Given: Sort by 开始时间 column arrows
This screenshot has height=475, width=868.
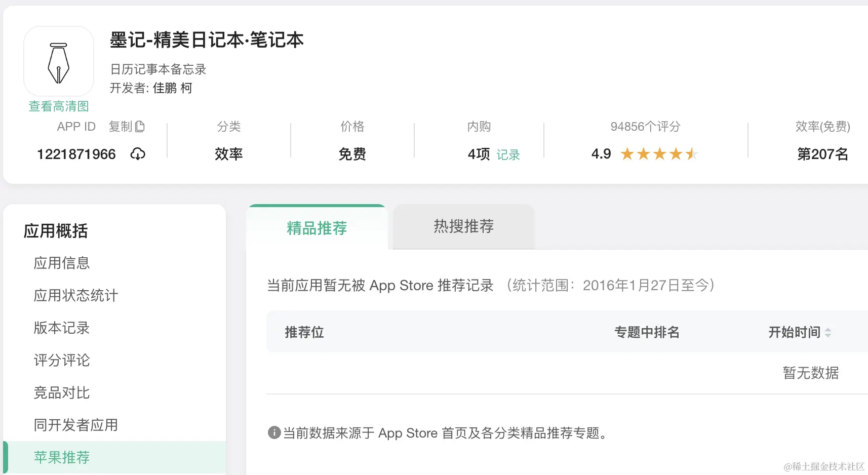Looking at the screenshot, I should click(x=828, y=332).
